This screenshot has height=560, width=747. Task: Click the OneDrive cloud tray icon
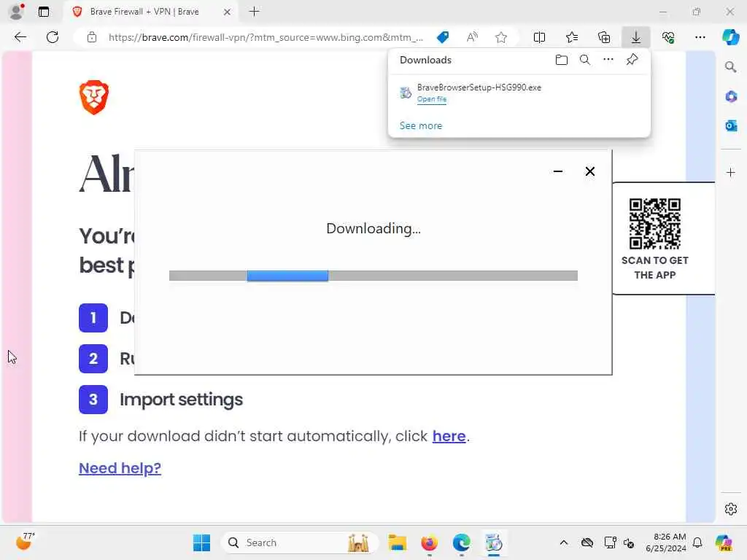(x=587, y=542)
